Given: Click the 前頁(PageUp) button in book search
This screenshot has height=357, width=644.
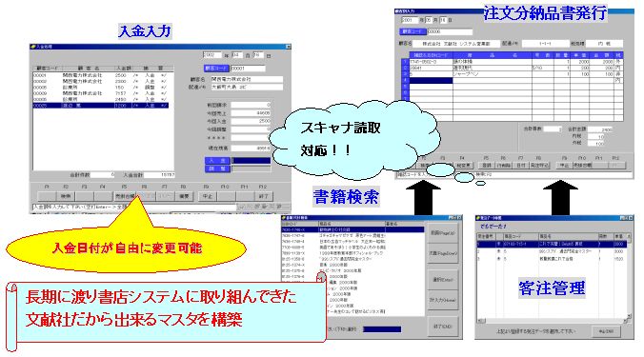Looking at the screenshot, I should tap(442, 232).
